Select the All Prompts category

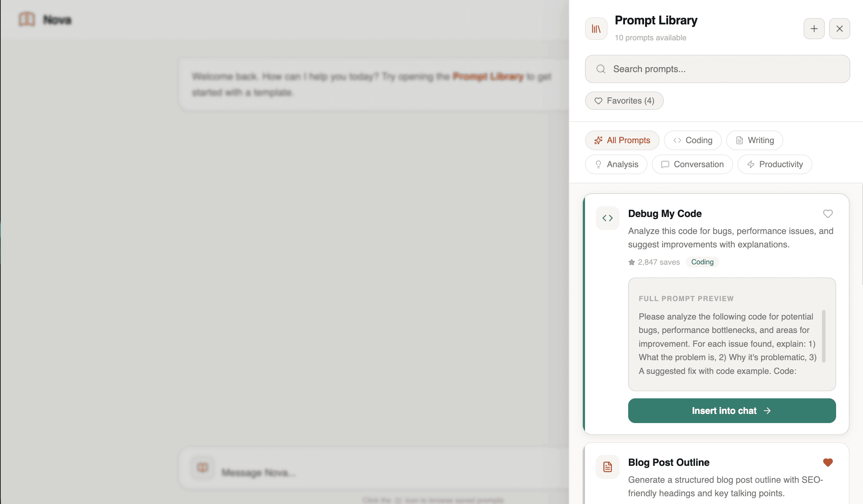pos(622,140)
